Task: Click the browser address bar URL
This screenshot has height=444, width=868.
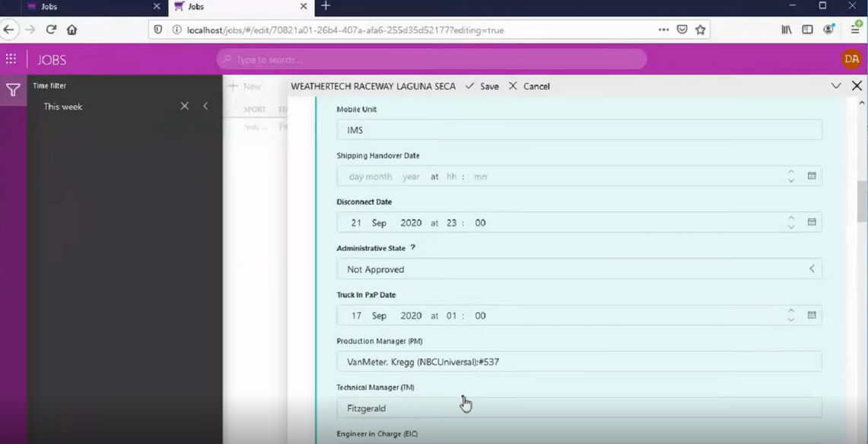Action: (x=345, y=30)
